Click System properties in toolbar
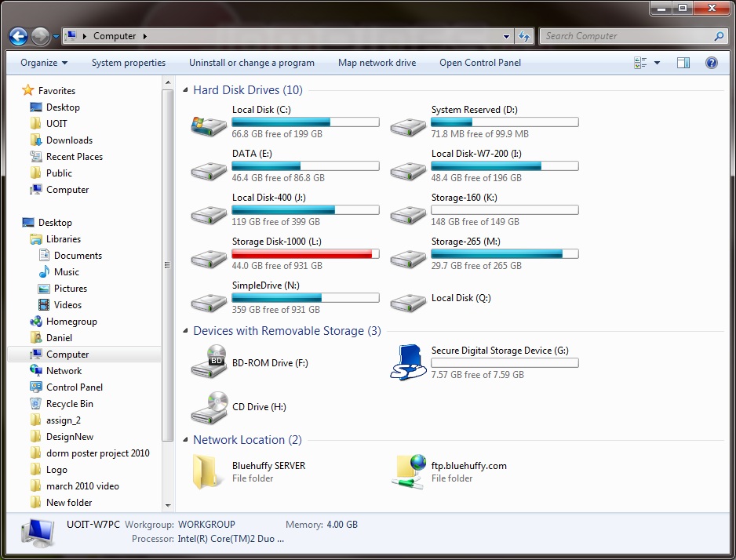Viewport: 736px width, 560px height. point(128,63)
